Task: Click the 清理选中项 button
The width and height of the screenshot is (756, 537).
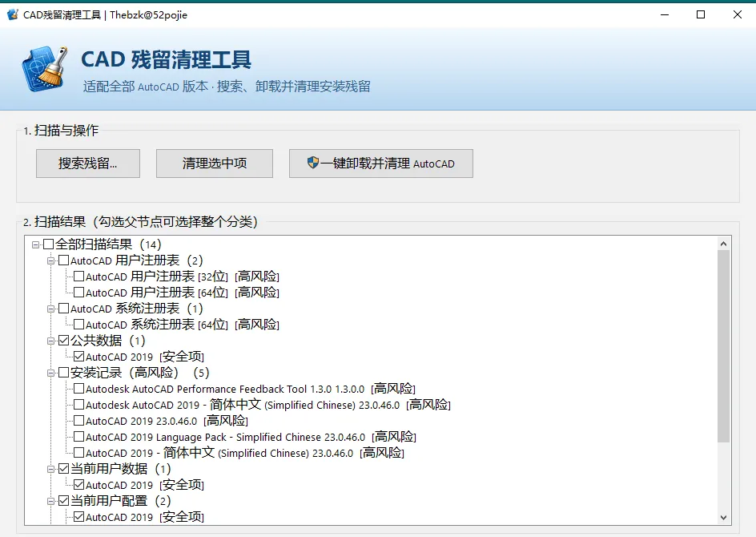Action: [x=215, y=164]
